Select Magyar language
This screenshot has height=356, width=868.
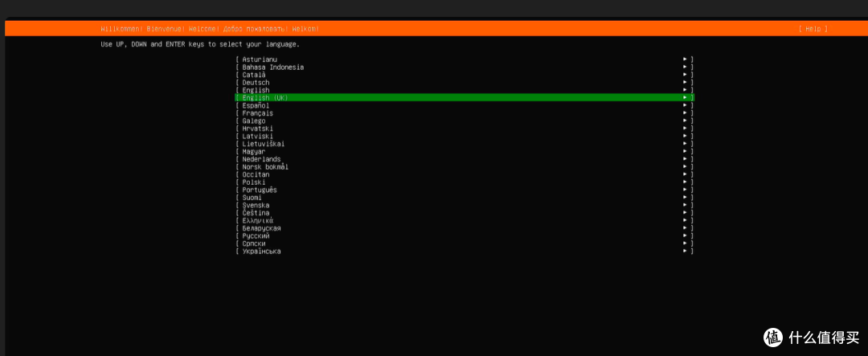coord(465,151)
